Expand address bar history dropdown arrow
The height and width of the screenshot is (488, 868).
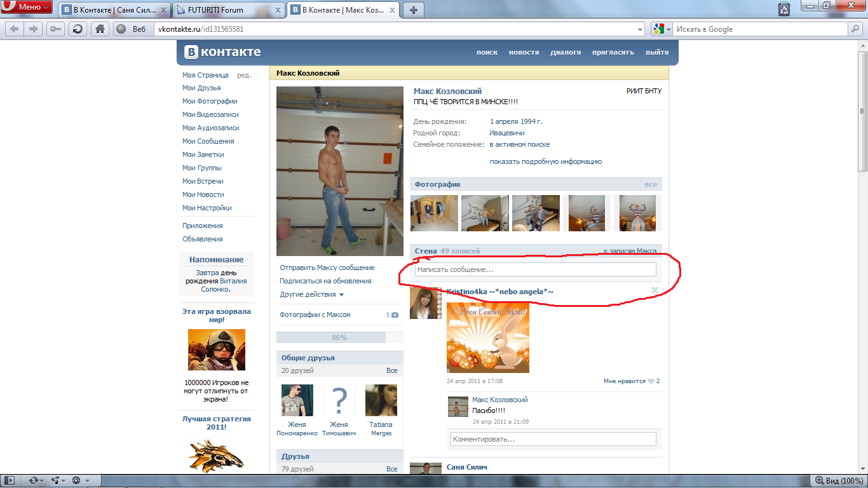[x=641, y=29]
